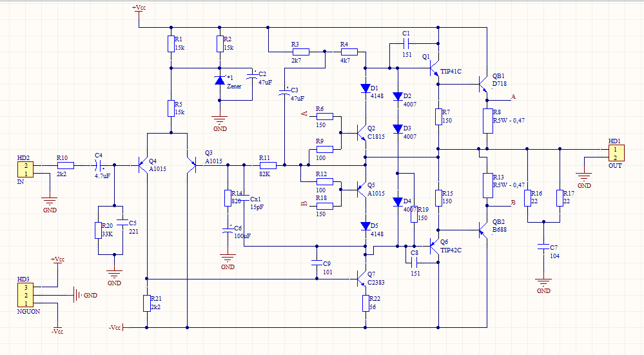Select input connector HD2
The height and width of the screenshot is (355, 644).
(x=25, y=170)
